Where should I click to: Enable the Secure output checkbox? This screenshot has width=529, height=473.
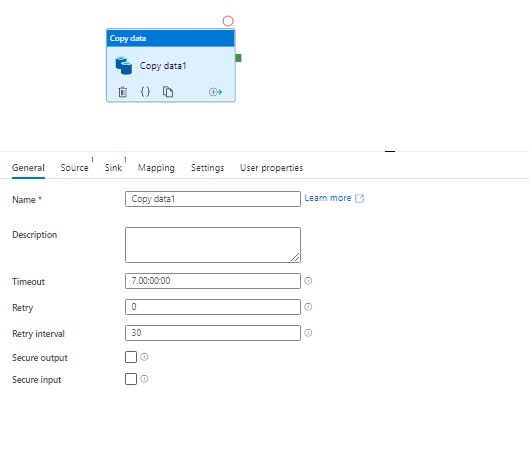pyautogui.click(x=131, y=357)
